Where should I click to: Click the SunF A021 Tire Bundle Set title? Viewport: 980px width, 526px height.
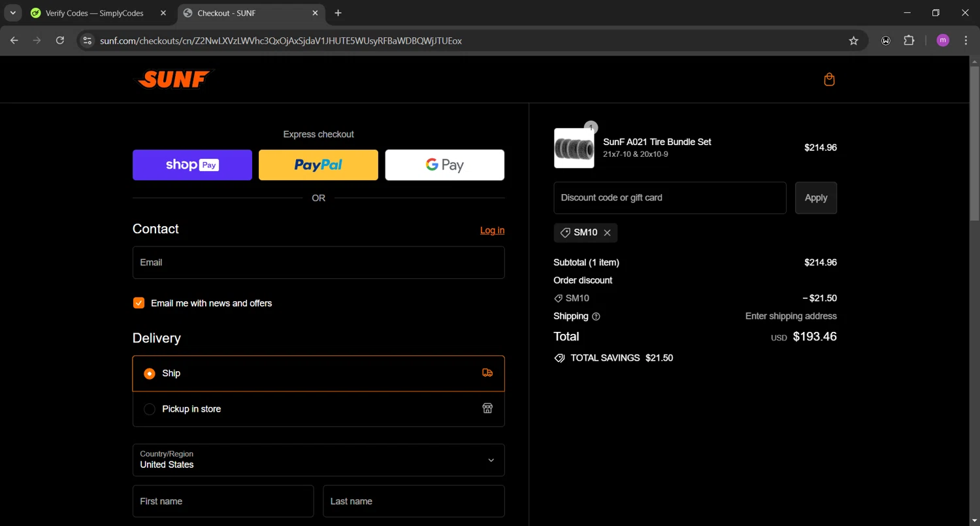pos(657,142)
